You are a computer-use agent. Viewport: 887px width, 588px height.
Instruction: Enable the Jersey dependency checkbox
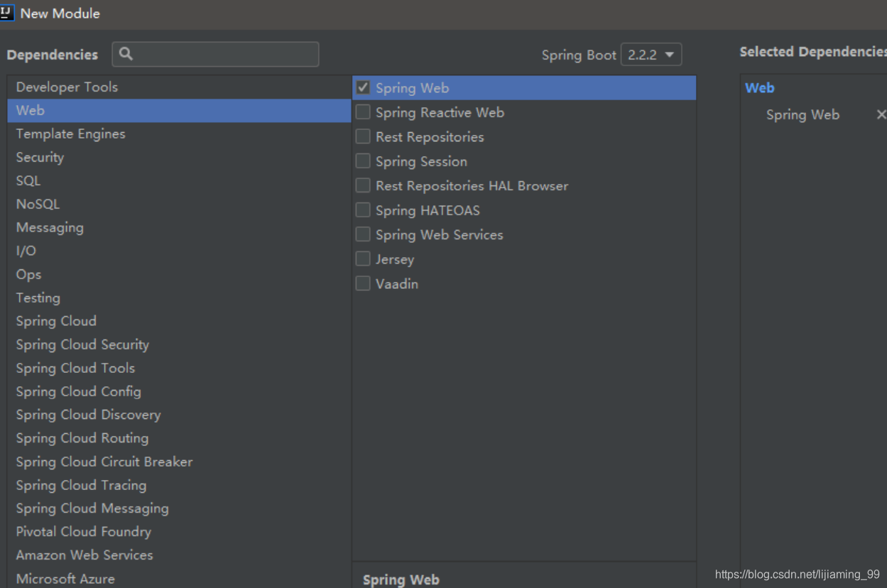pos(363,259)
